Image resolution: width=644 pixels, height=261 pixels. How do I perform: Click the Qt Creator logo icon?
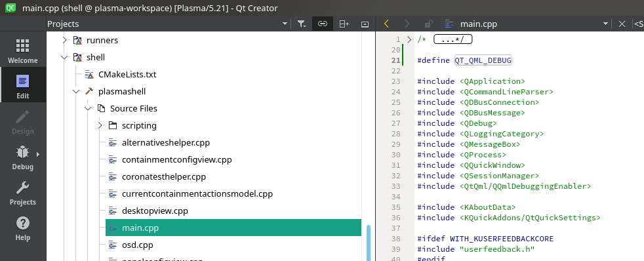(10, 7)
